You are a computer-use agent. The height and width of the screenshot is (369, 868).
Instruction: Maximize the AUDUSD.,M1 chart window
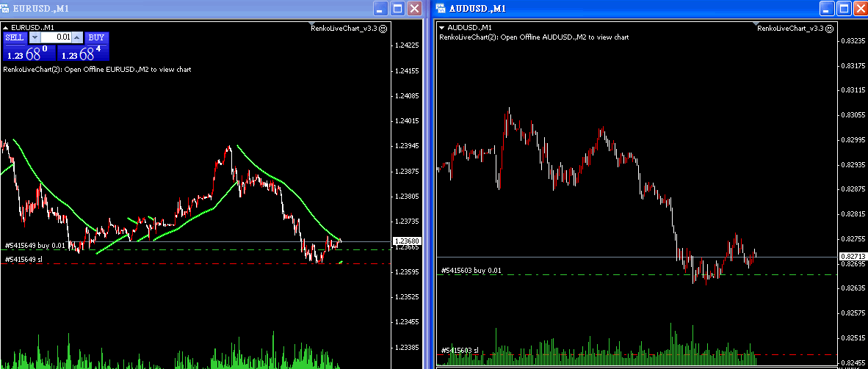pyautogui.click(x=844, y=8)
